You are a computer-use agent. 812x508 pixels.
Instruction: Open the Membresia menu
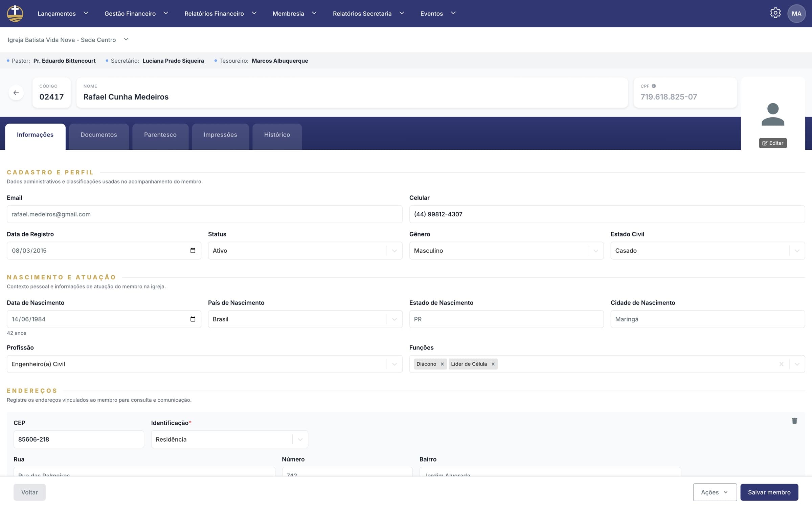294,14
